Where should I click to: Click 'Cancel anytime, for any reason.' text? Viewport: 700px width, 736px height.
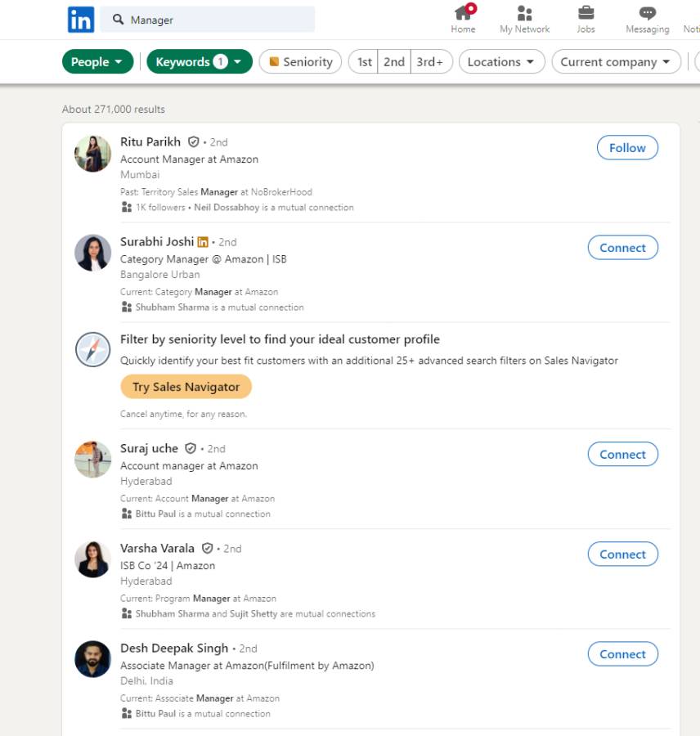[x=183, y=414]
